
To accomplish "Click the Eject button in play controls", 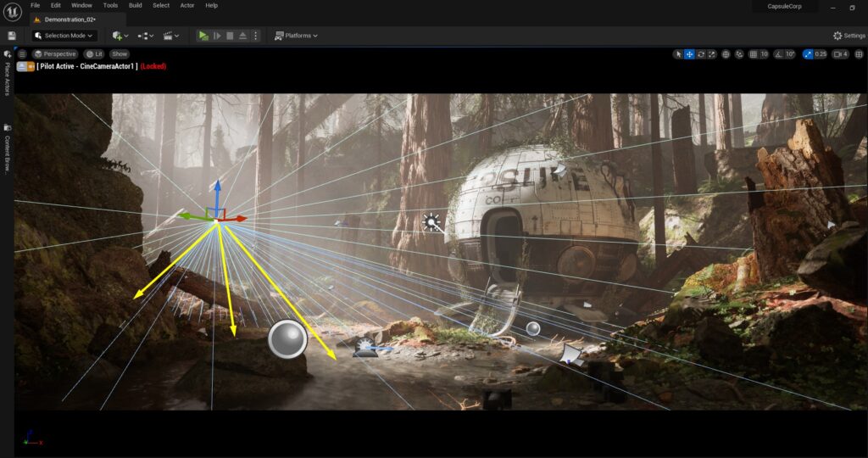I will [242, 36].
